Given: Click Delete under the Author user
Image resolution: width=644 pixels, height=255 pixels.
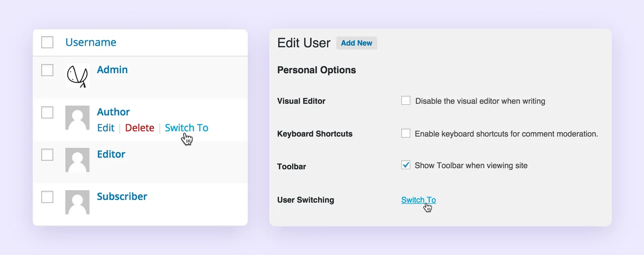Looking at the screenshot, I should pos(140,128).
